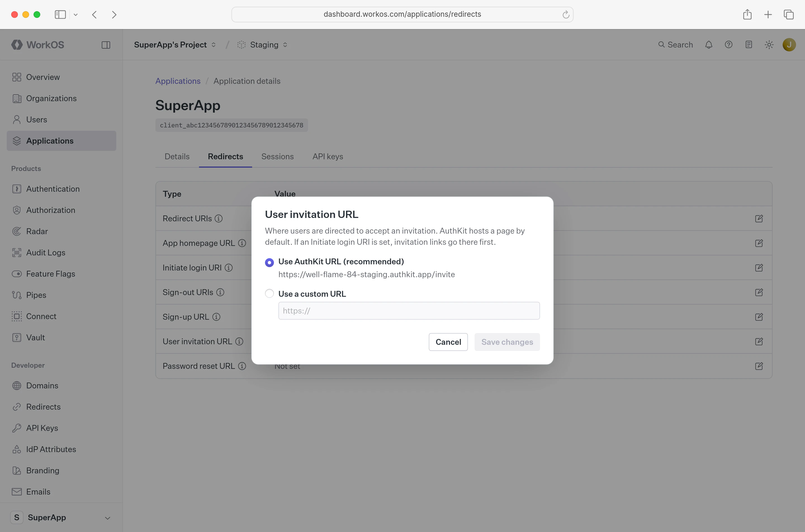Open the Overview sidebar item

tap(61, 77)
